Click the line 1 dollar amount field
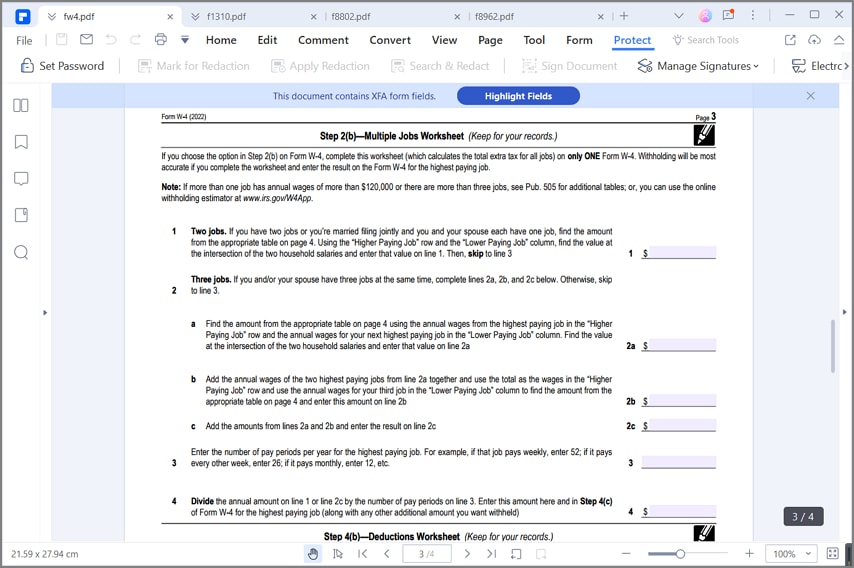 tap(682, 253)
